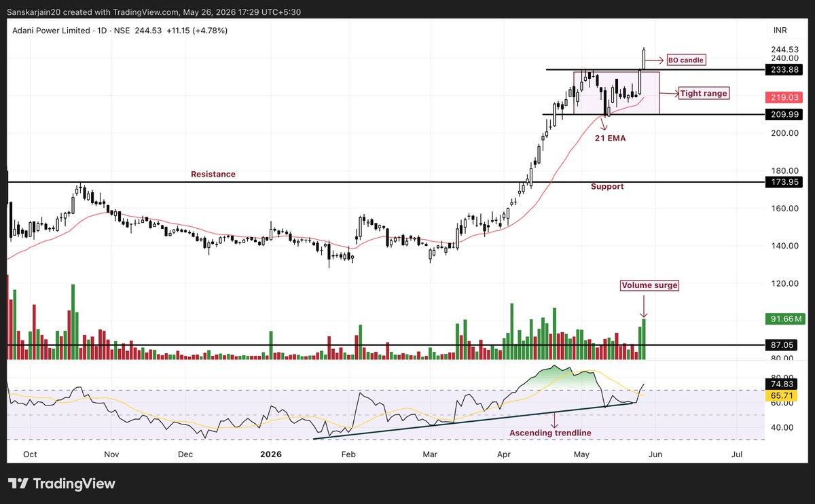The width and height of the screenshot is (815, 504).
Task: Click the Support annotation text
Action: click(607, 186)
